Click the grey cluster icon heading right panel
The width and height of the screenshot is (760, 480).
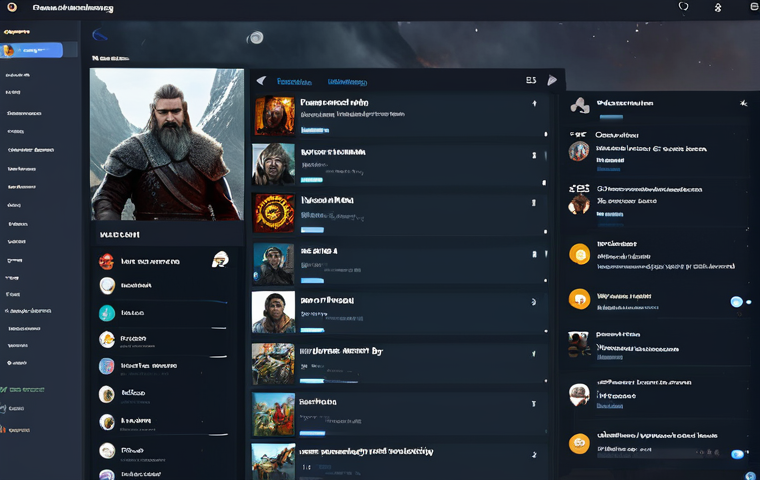(580, 105)
